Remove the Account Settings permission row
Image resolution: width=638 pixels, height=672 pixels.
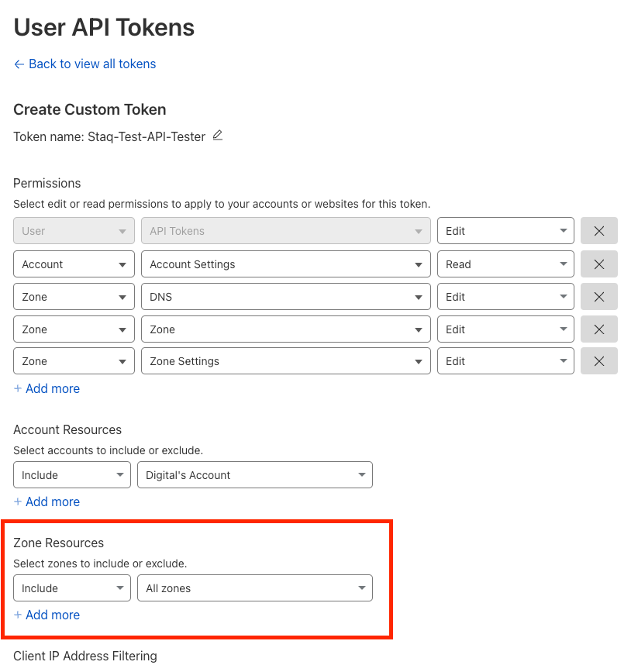coord(599,264)
